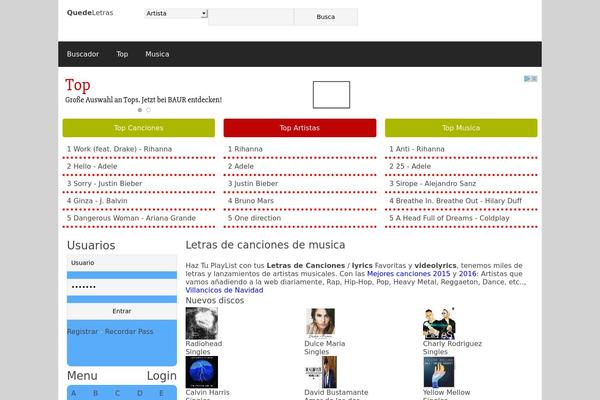
Task: Open Radiohead Singles text link
Action: coord(204,348)
